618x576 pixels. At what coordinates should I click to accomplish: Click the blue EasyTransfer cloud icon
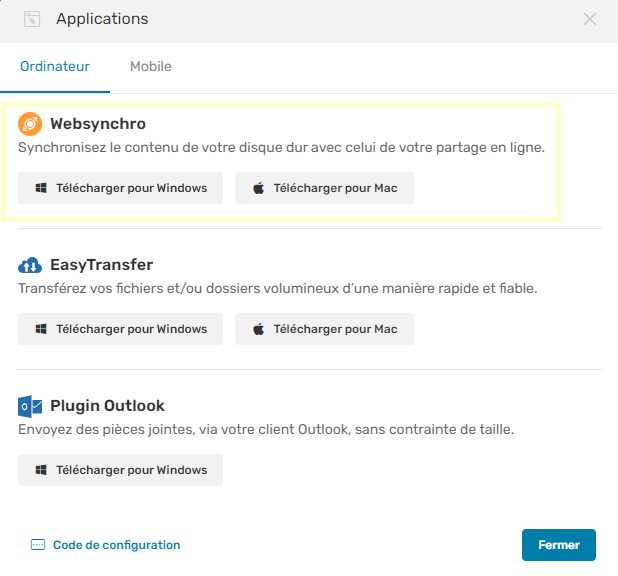[x=30, y=265]
